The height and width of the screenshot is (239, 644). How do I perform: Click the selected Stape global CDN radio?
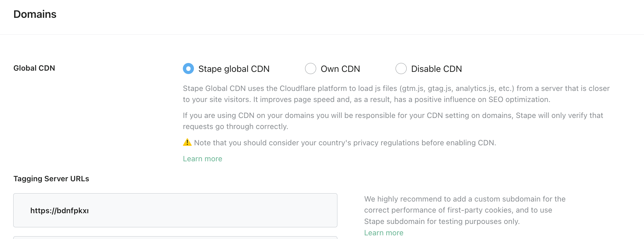tap(188, 69)
